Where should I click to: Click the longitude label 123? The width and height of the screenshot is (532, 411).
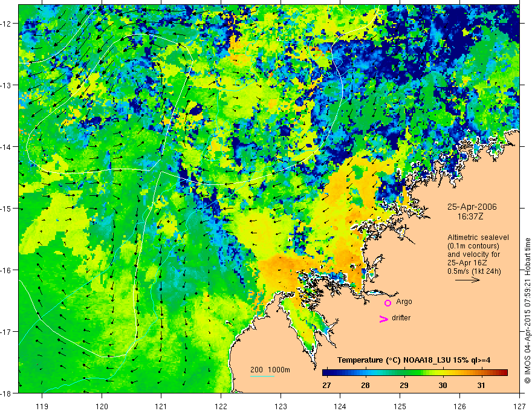pos(281,406)
